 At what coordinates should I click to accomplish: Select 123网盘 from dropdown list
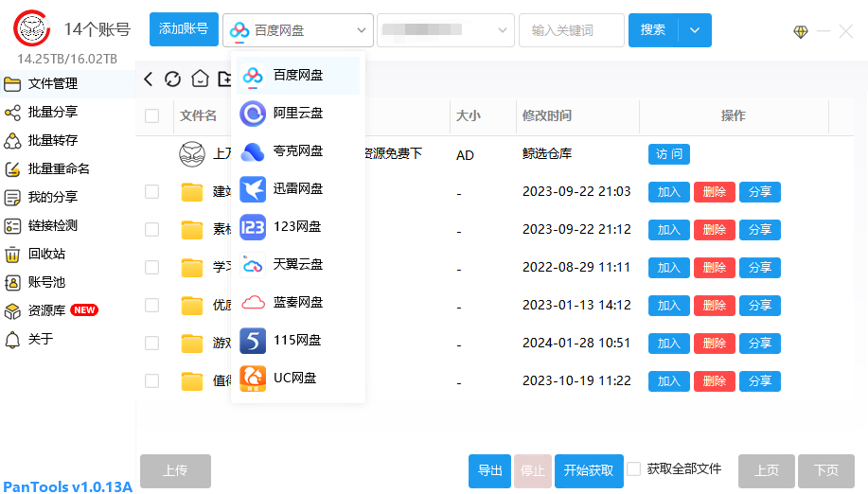(298, 227)
